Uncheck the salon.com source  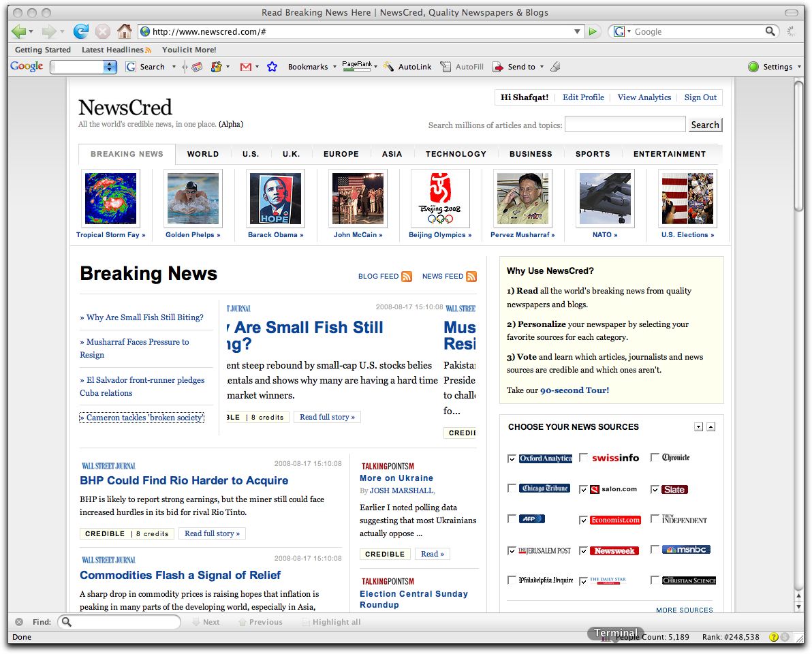point(583,489)
